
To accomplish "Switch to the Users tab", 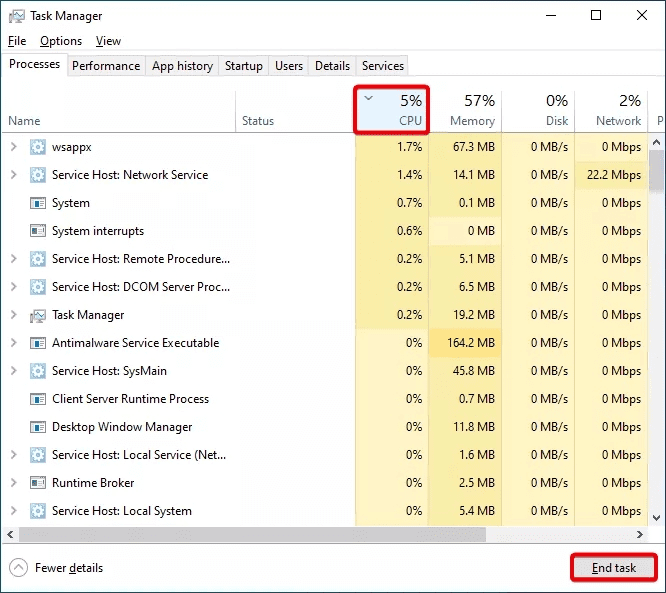I will pos(289,66).
